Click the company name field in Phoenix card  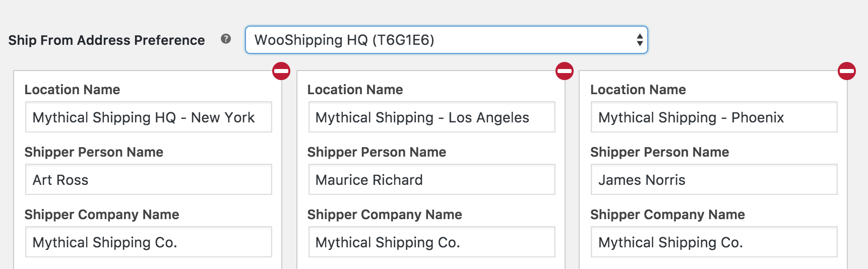coord(714,242)
